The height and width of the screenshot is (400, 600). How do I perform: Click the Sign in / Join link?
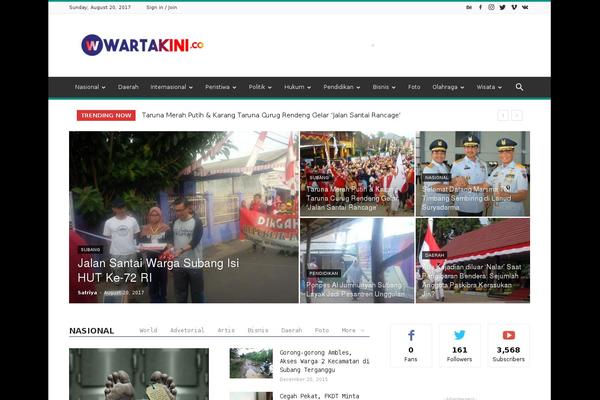click(x=161, y=7)
